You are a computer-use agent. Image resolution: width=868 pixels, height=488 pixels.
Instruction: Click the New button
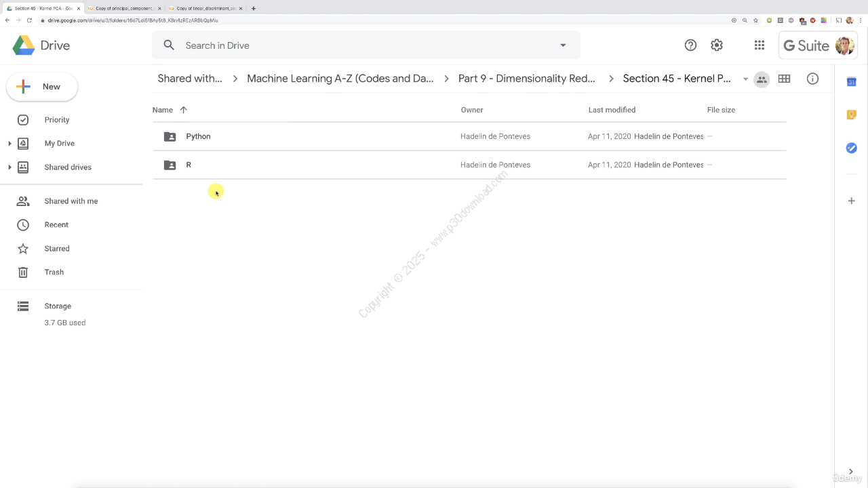tap(42, 87)
